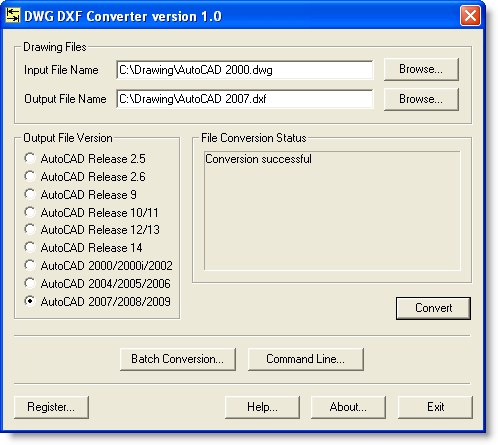Click the Exit button
This screenshot has width=498, height=445.
(x=435, y=407)
